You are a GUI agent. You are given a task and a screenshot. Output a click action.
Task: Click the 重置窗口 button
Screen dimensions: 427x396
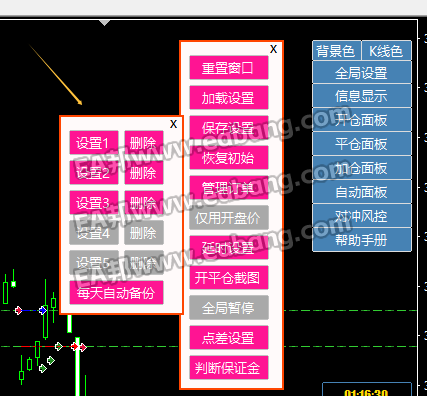pyautogui.click(x=229, y=68)
